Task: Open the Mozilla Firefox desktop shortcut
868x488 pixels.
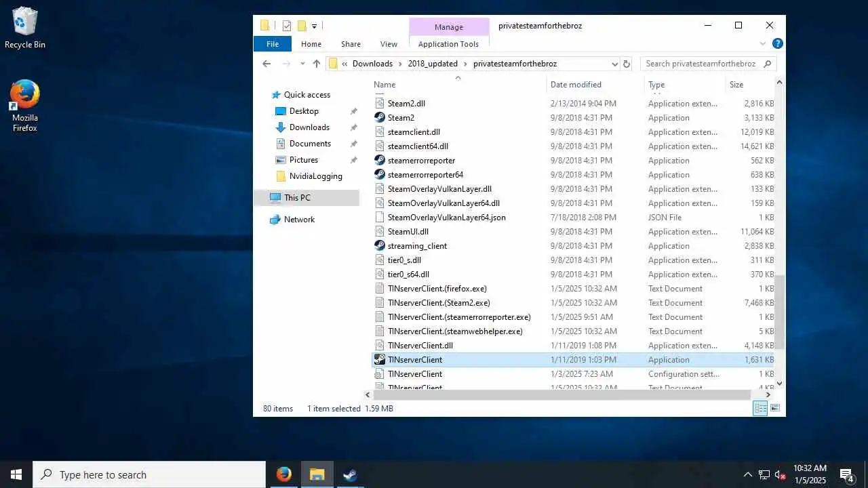Action: point(25,106)
